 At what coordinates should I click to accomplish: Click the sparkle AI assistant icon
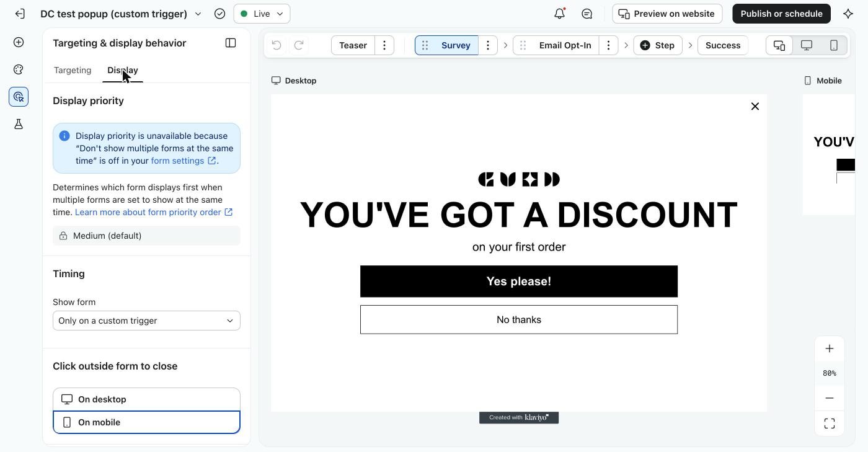point(848,14)
